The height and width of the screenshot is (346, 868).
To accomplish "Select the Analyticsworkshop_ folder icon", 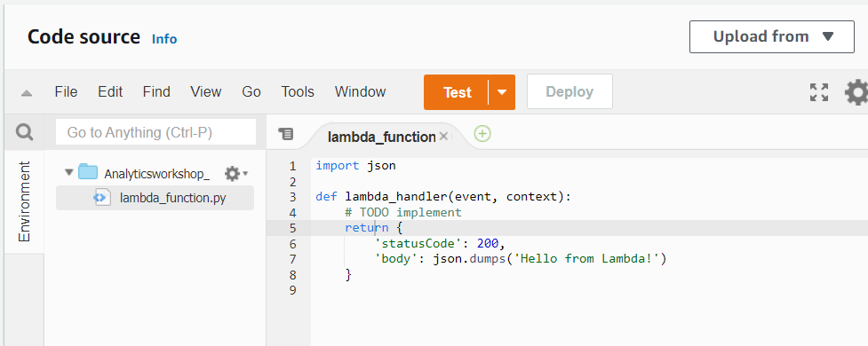I will 87,172.
